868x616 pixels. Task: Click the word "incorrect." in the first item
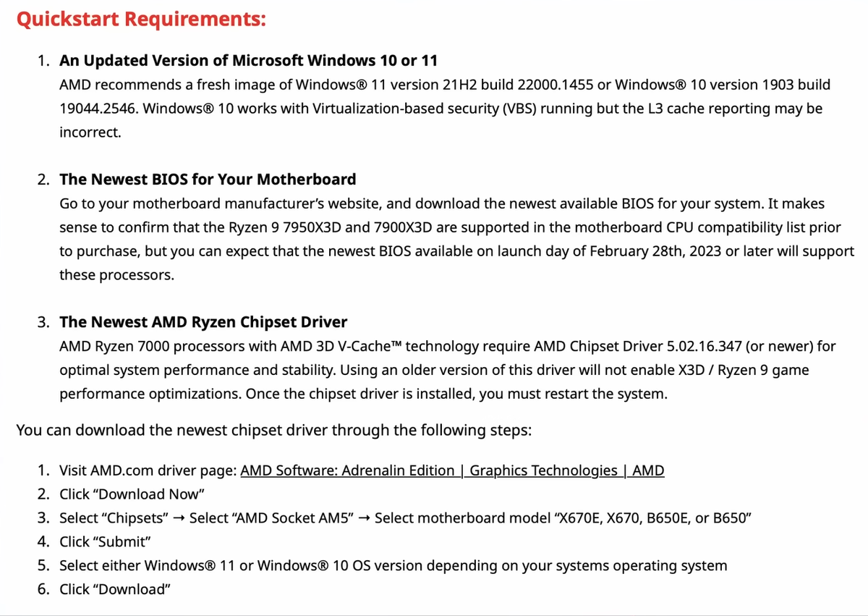pyautogui.click(x=90, y=132)
